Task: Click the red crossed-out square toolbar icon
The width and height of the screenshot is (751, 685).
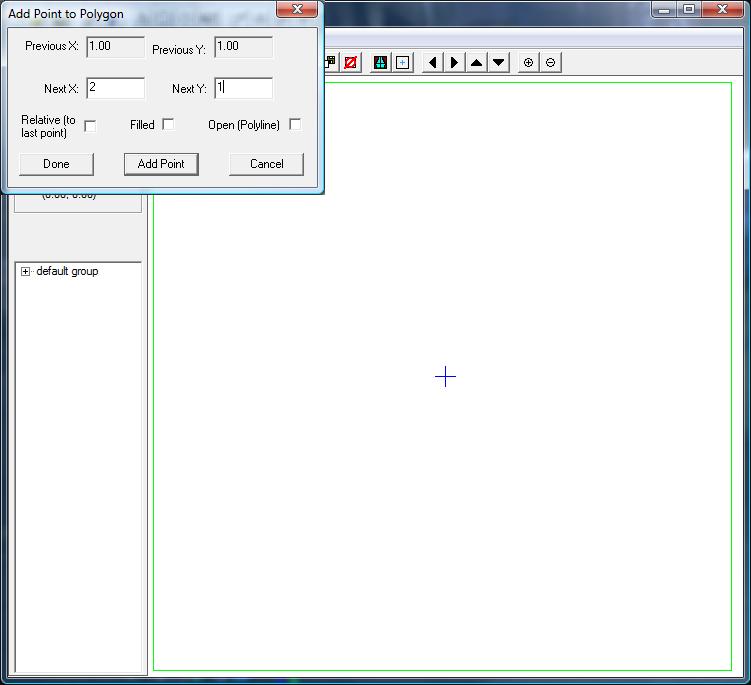Action: (350, 62)
